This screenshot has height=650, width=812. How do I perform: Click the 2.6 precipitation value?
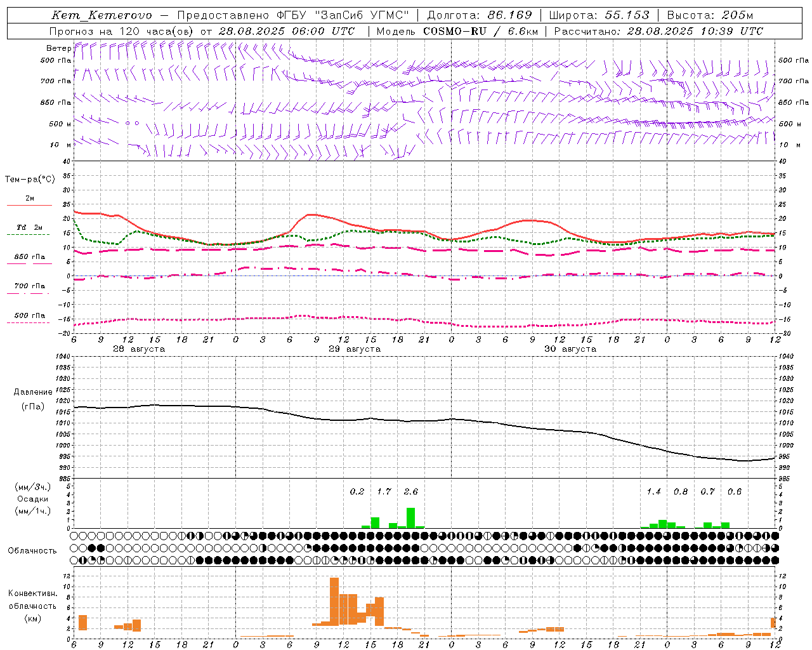411,492
